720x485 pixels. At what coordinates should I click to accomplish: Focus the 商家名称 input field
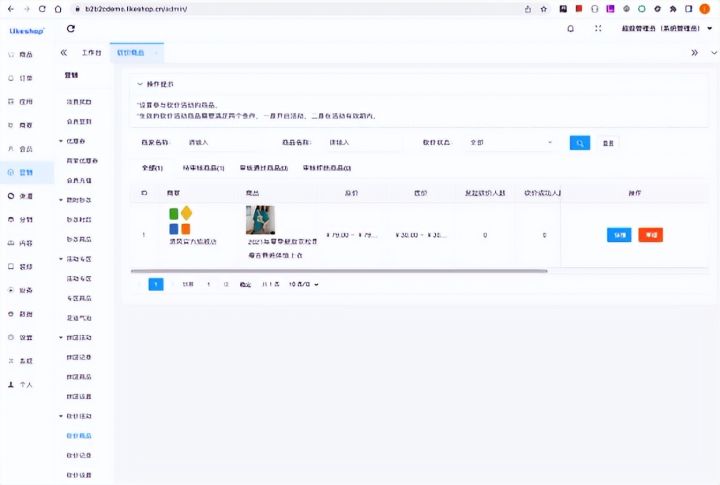pyautogui.click(x=223, y=143)
